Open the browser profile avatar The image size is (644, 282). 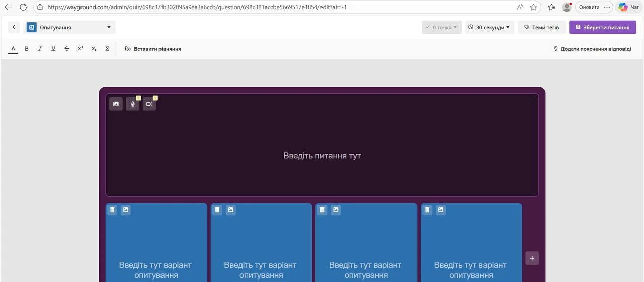(x=567, y=7)
